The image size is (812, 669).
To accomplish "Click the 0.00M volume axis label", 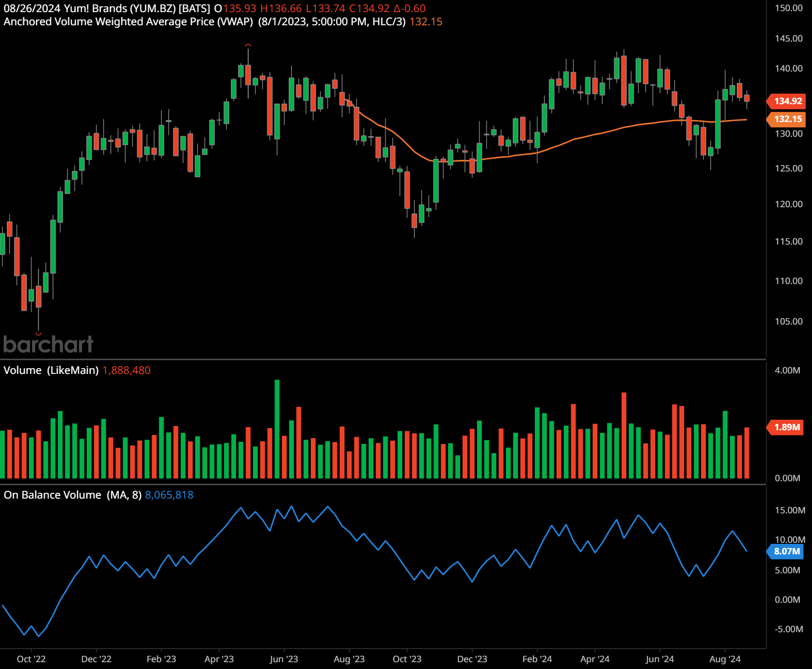I will point(788,478).
